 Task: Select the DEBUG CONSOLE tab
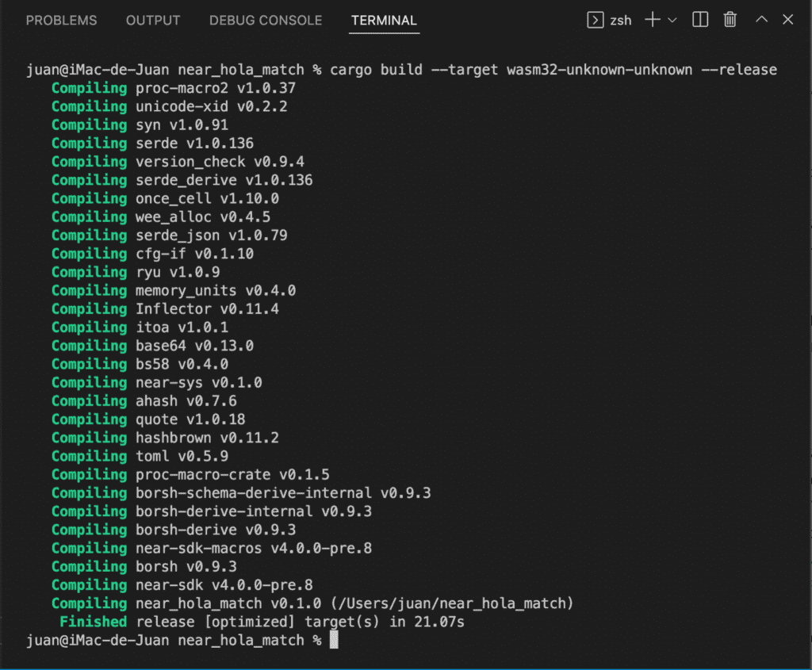click(x=265, y=20)
